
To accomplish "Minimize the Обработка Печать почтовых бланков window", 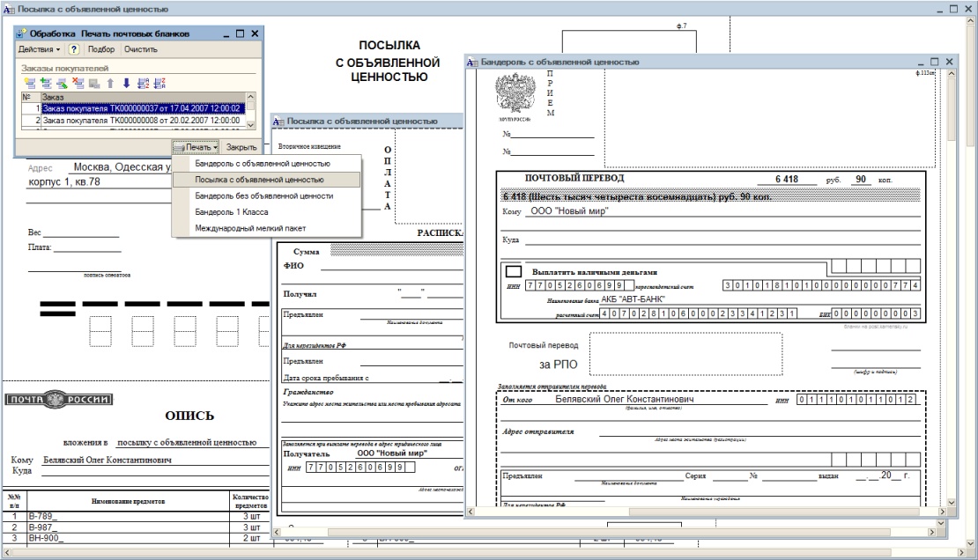I will (x=226, y=33).
